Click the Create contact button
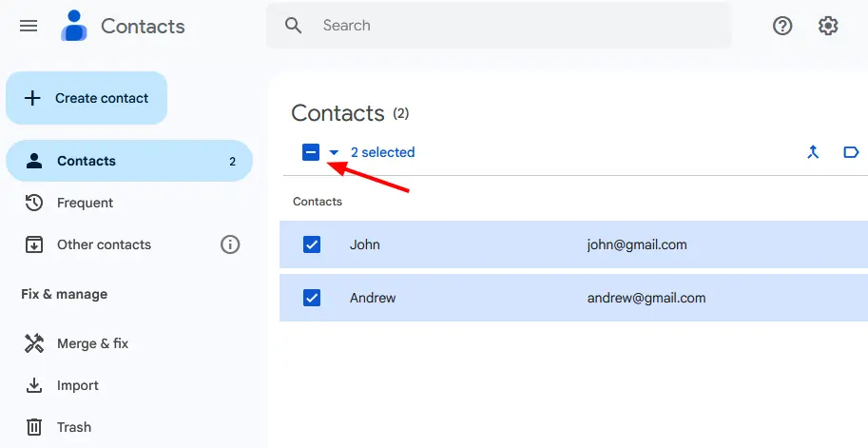868x448 pixels. click(x=87, y=98)
